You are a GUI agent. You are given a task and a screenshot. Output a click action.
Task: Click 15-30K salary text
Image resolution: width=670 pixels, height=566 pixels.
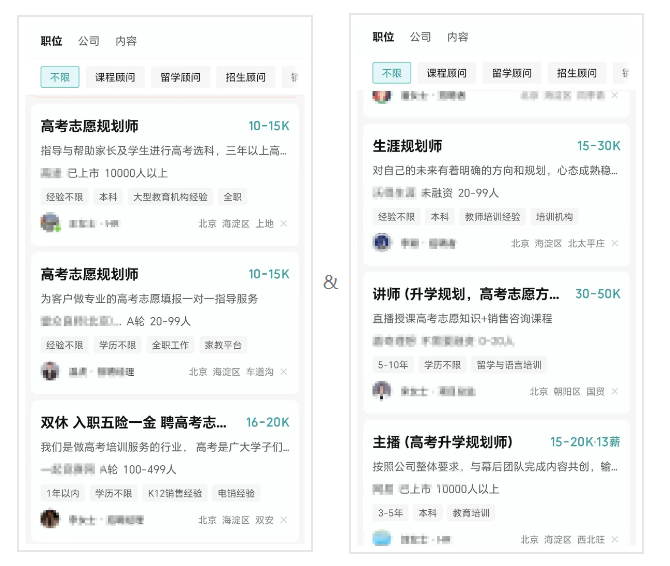pos(599,146)
